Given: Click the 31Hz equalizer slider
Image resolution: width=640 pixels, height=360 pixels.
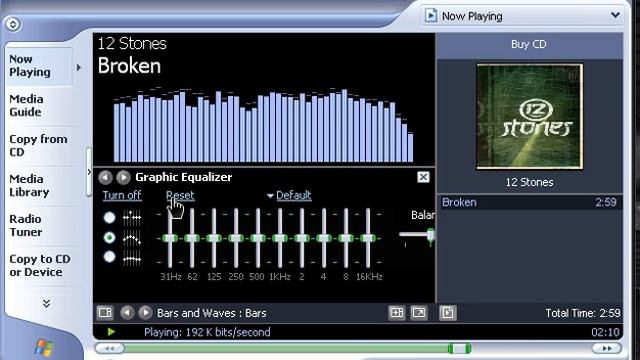Looking at the screenshot, I should point(170,238).
